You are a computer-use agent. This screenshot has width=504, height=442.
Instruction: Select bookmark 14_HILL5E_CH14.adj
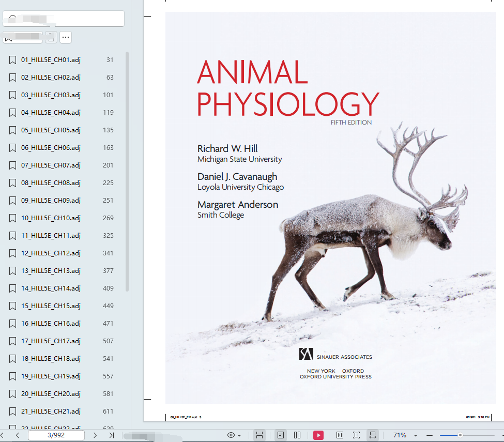[51, 288]
